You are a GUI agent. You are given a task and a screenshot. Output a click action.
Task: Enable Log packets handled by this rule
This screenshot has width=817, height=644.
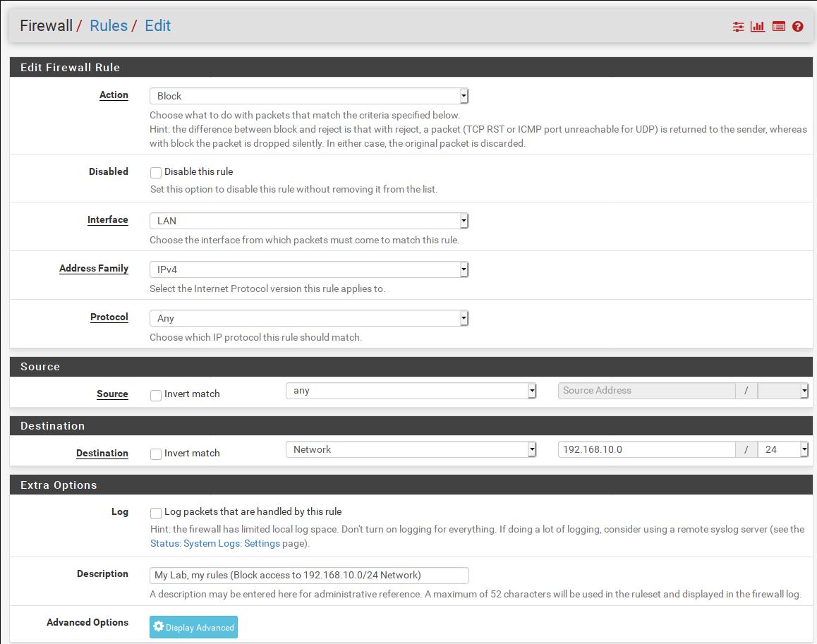pos(156,513)
